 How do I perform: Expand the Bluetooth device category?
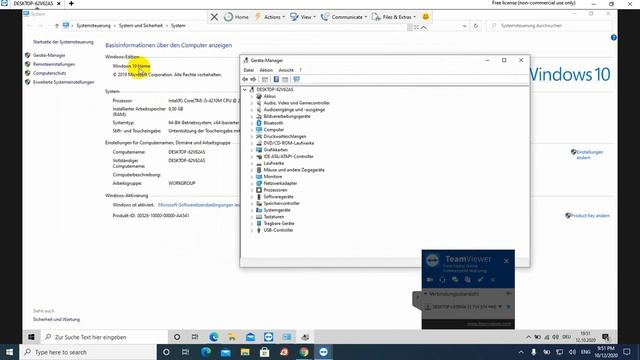[x=252, y=123]
